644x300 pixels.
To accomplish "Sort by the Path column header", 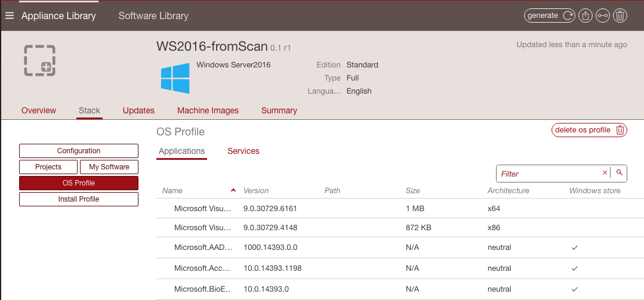I will [332, 190].
